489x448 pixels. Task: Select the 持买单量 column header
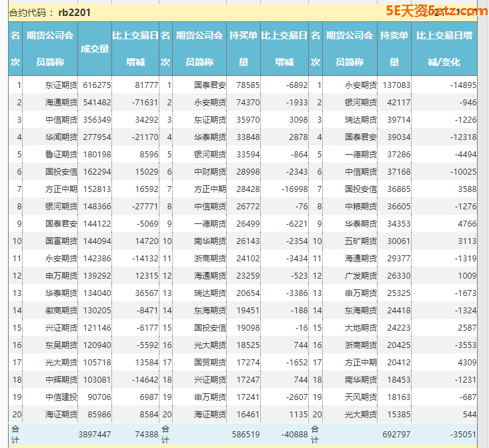[243, 49]
